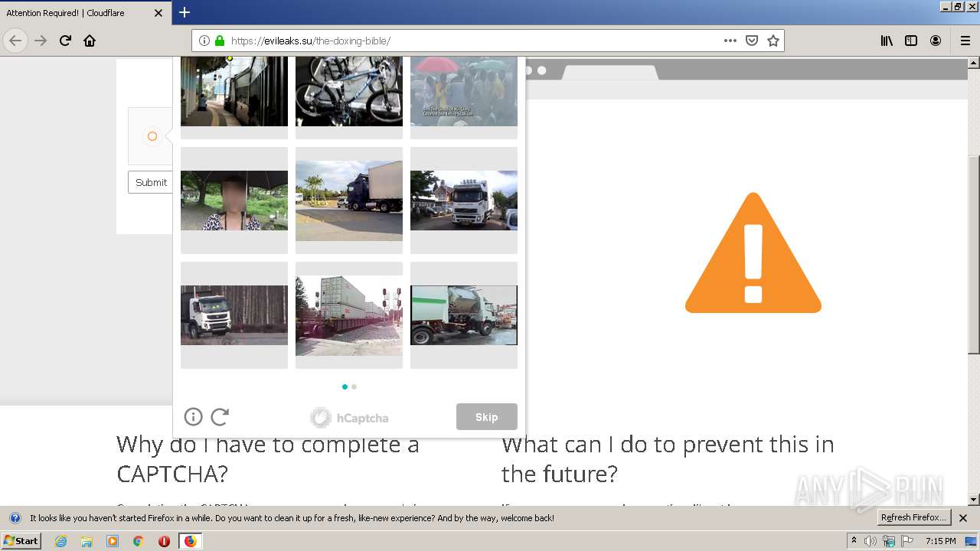The height and width of the screenshot is (551, 980).
Task: Switch to Firefox taskbar button
Action: click(190, 541)
